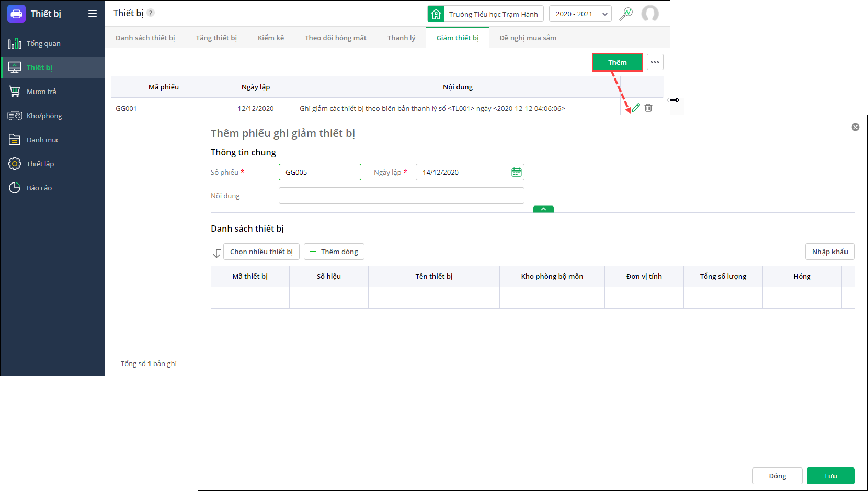This screenshot has width=868, height=491.
Task: Focus the Nội dung input field
Action: [x=402, y=196]
